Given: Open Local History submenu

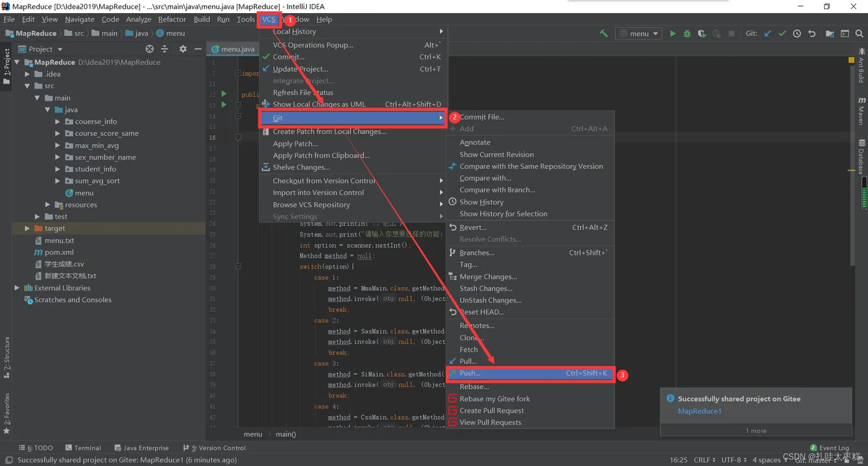Looking at the screenshot, I should click(x=353, y=32).
